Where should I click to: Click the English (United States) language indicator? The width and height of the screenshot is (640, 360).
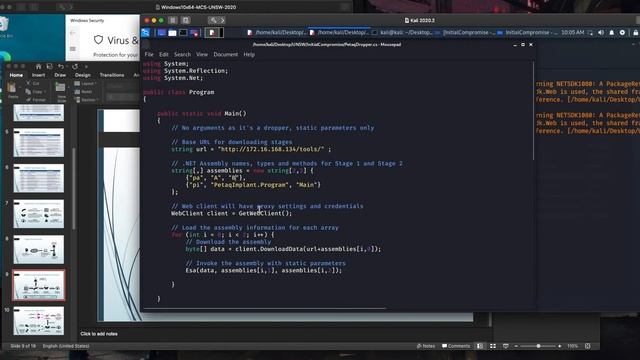tap(66, 346)
